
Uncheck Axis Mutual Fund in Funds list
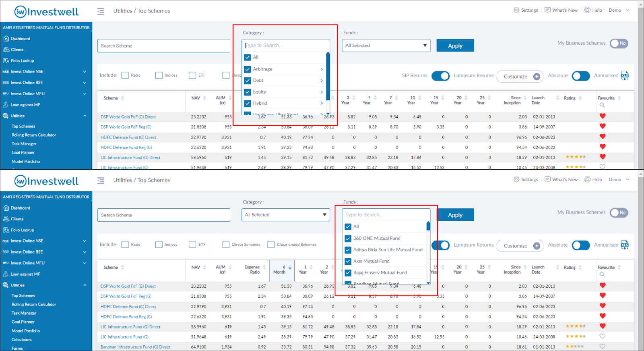[x=348, y=261]
